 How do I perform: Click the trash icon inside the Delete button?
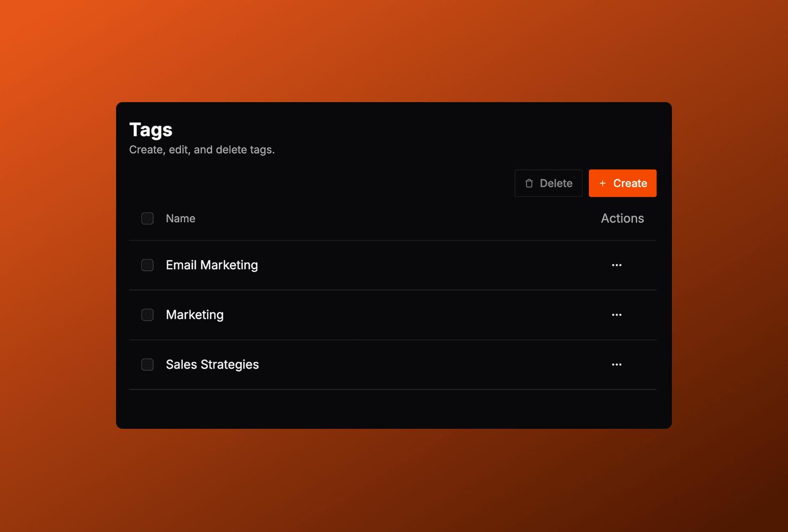pyautogui.click(x=529, y=183)
